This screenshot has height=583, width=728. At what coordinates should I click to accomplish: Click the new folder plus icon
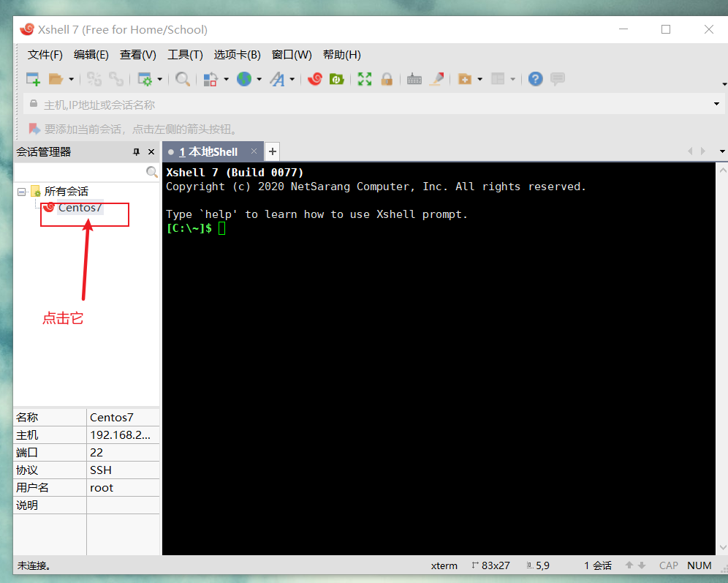(x=464, y=79)
